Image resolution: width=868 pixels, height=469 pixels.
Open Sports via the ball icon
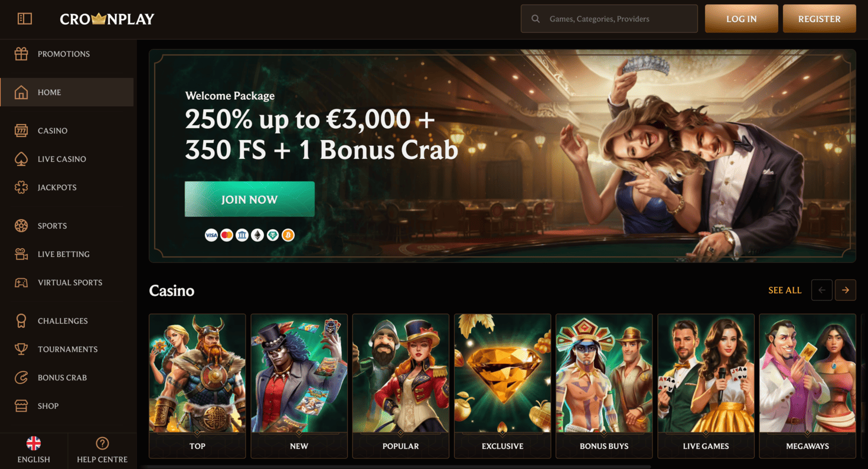pos(21,226)
